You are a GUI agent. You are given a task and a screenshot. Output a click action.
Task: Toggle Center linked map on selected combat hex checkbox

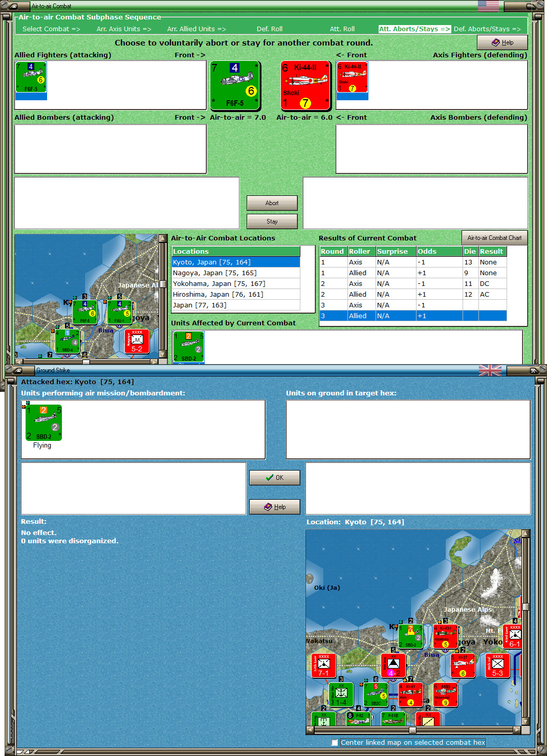[x=335, y=743]
